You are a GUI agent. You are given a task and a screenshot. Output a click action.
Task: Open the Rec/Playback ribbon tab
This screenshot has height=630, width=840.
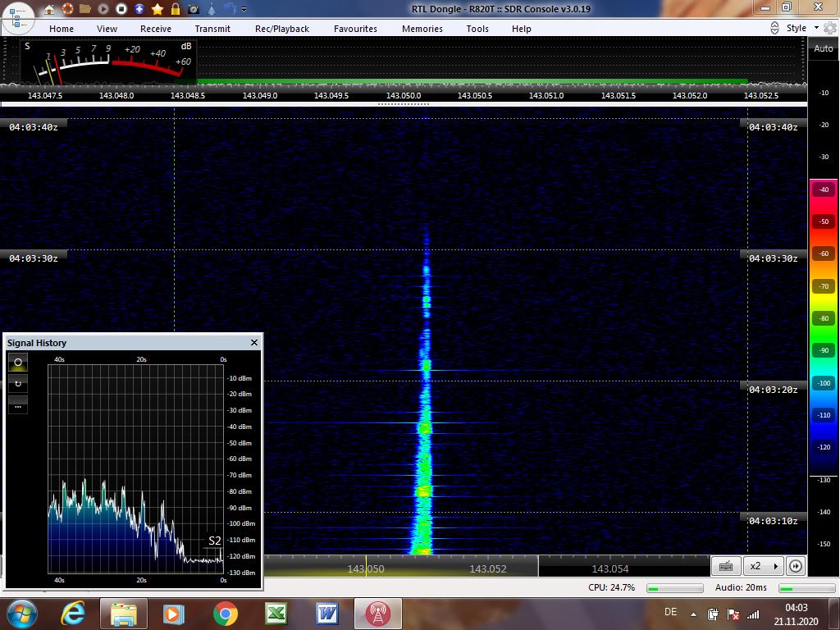point(282,29)
